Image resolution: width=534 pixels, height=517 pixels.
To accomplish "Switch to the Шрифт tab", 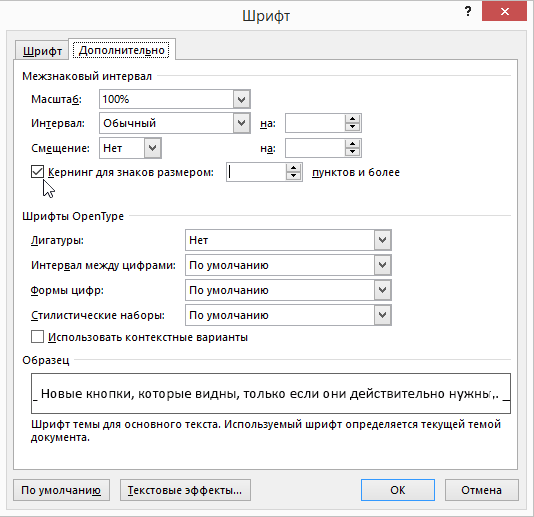I will coord(42,51).
